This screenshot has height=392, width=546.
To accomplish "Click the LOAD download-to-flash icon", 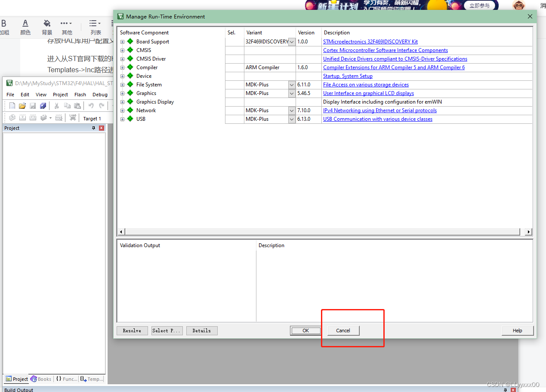I will (x=73, y=118).
